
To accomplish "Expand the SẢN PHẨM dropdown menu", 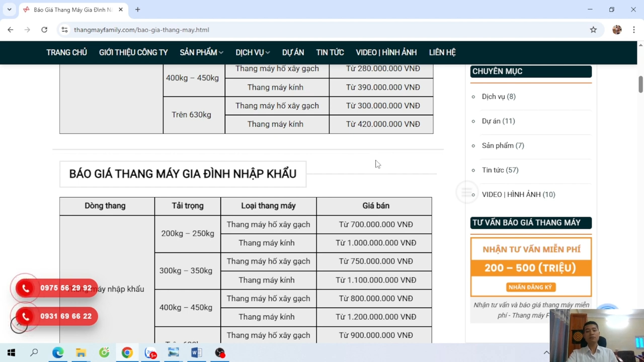I will (x=201, y=52).
